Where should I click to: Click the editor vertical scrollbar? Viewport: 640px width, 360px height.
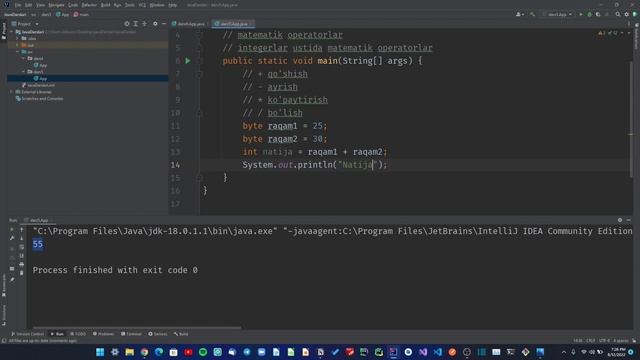click(631, 120)
